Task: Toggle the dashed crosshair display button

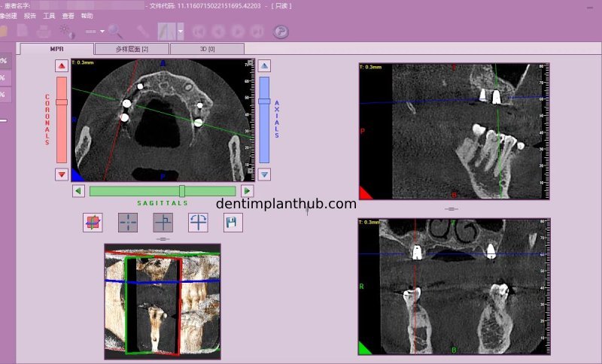Action: click(x=128, y=223)
